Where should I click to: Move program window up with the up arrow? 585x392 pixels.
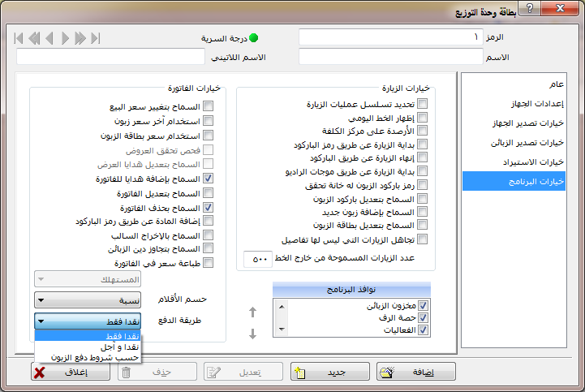tap(252, 312)
